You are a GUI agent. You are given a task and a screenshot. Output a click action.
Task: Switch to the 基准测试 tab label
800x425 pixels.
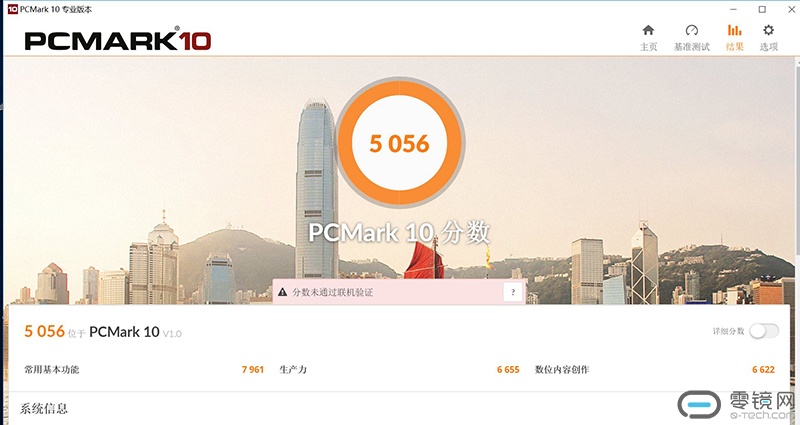[691, 47]
